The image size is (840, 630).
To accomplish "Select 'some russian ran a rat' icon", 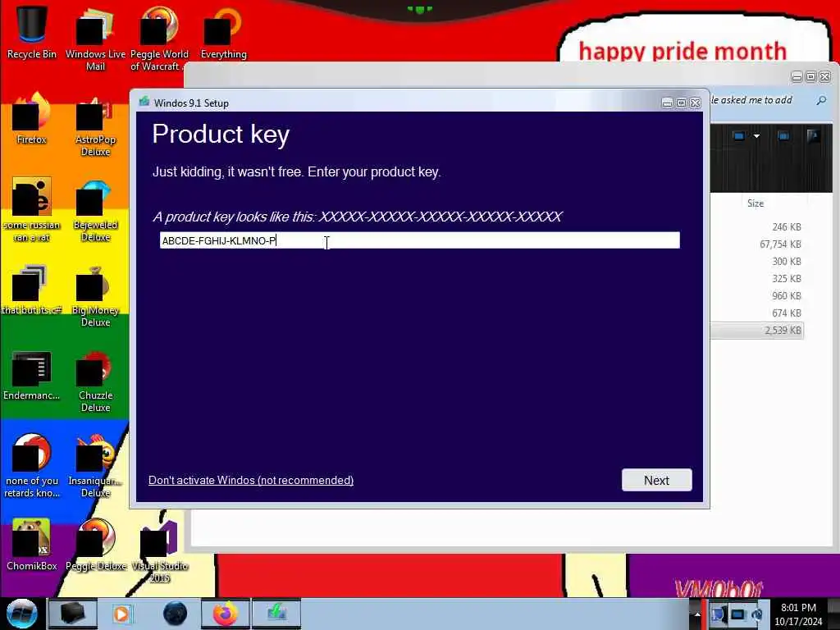I will click(x=32, y=210).
